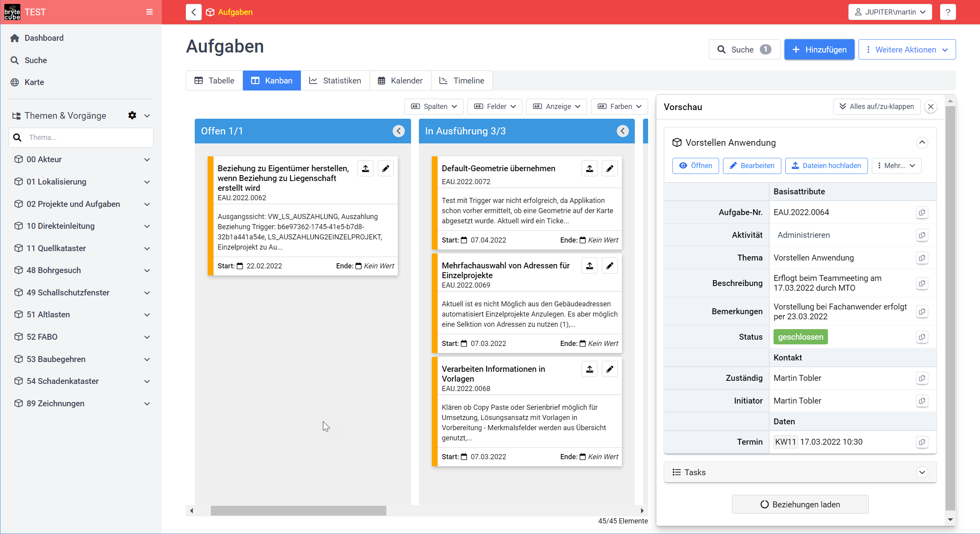The image size is (980, 534).
Task: Click Bearbeiten in the preview panel
Action: click(752, 166)
